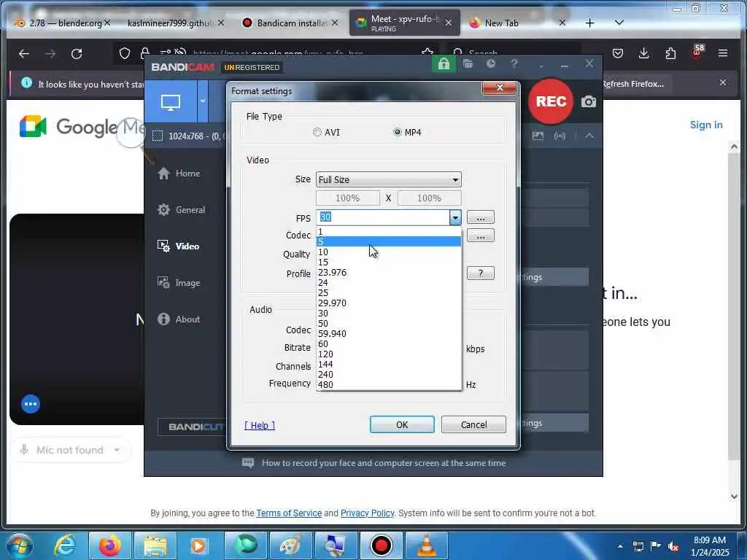The width and height of the screenshot is (747, 560).
Task: Open the Help link in Format settings
Action: [x=260, y=425]
